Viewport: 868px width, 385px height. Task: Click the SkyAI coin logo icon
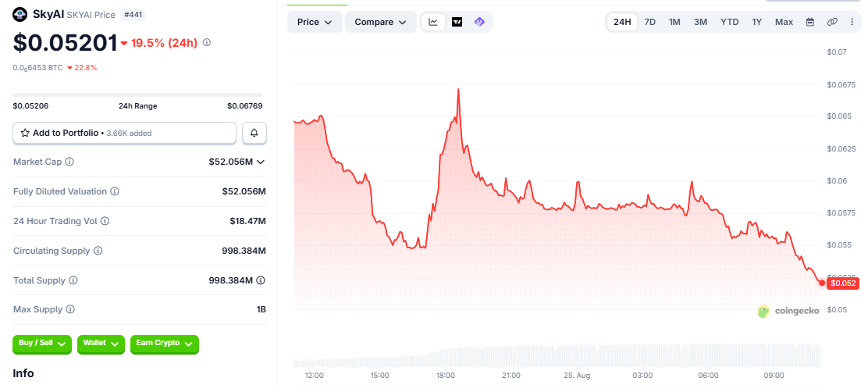click(x=20, y=14)
